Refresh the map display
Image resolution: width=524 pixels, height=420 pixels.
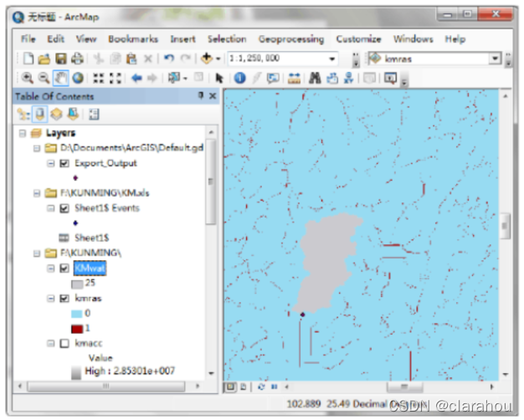261,387
